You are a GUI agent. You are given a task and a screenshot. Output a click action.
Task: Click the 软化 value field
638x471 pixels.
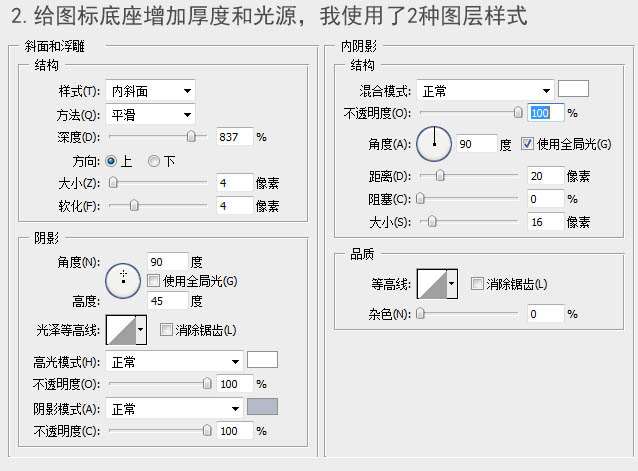tap(234, 206)
